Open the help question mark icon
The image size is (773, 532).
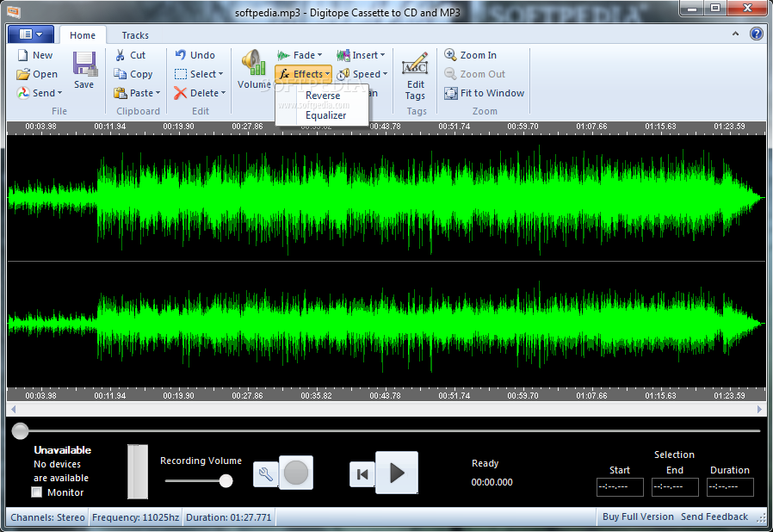[x=757, y=34]
